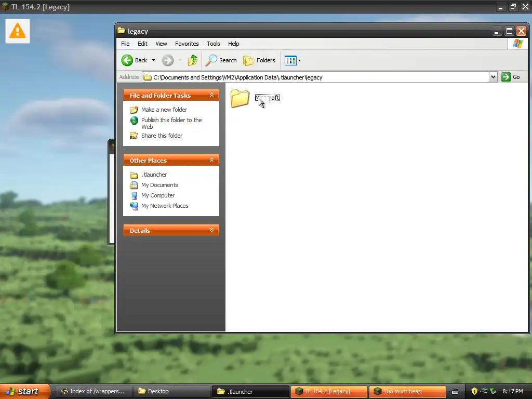Open the Edit menu
Image resolution: width=532 pixels, height=399 pixels.
[142, 44]
